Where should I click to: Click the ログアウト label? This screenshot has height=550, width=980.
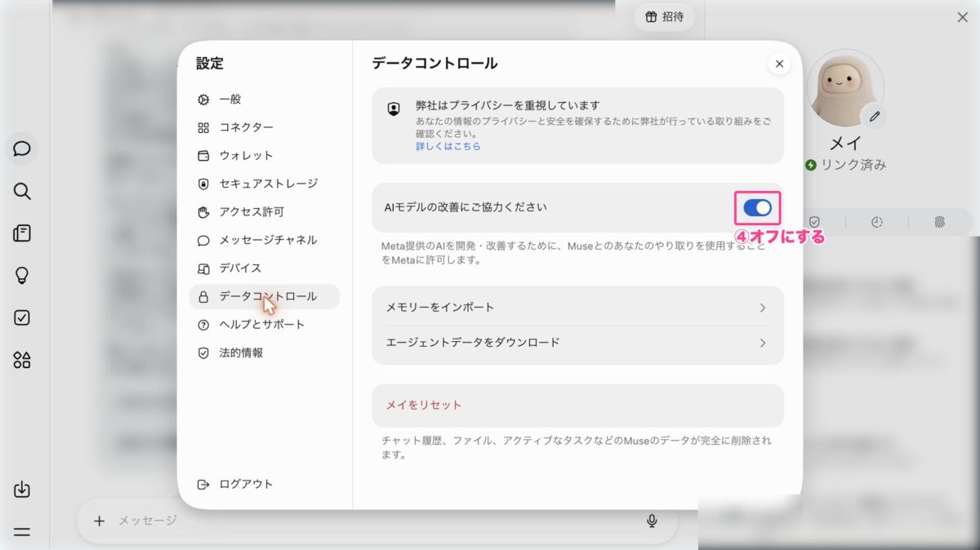point(246,485)
